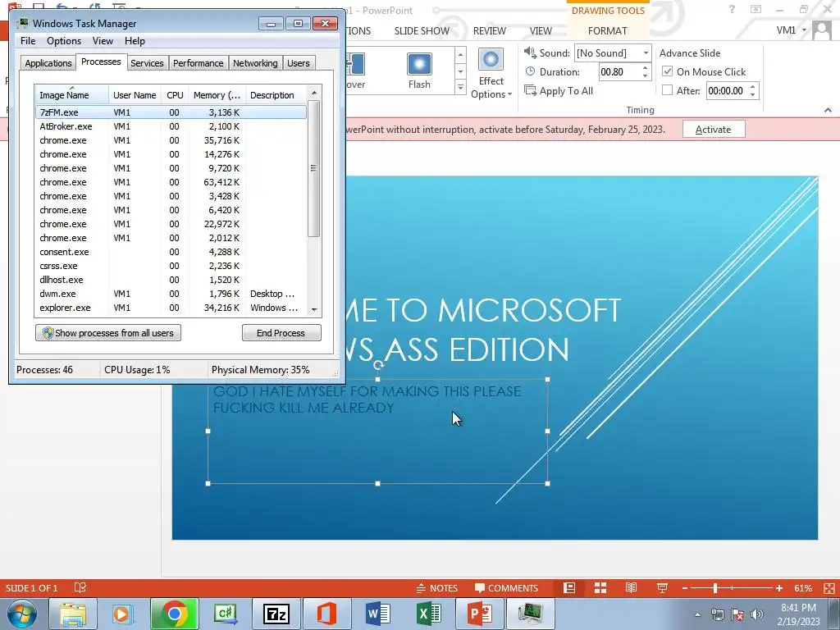Viewport: 840px width, 630px height.
Task: Open the Services tab
Action: 147,63
